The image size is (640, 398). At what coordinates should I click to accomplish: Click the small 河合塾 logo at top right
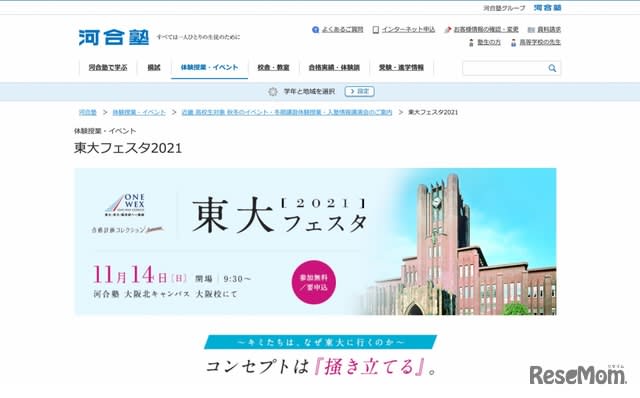tap(547, 8)
